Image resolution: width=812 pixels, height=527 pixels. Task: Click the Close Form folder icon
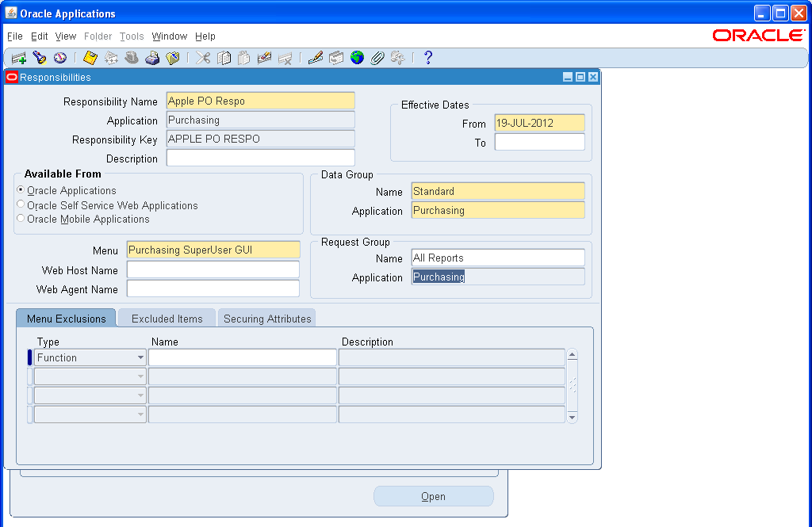pyautogui.click(x=172, y=58)
